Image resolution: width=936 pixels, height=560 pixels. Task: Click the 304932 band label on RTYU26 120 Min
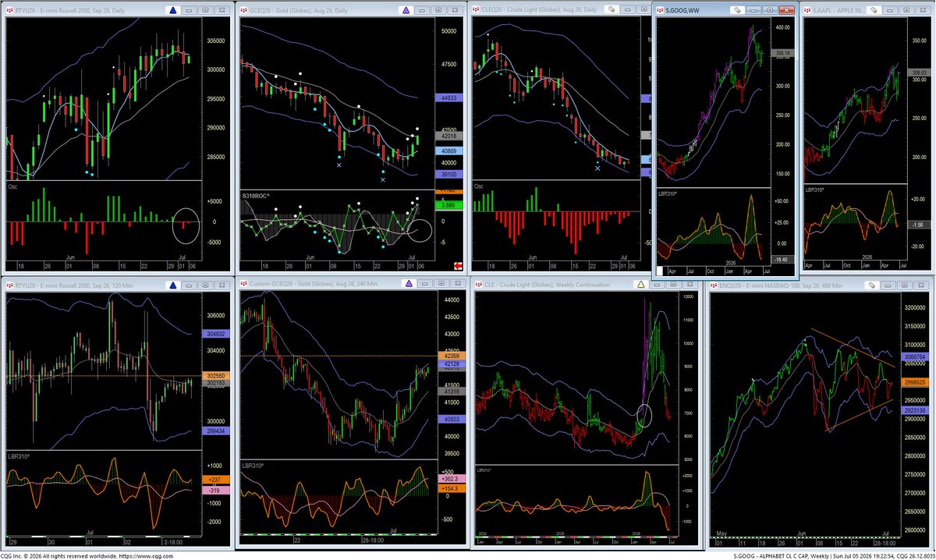tap(217, 334)
